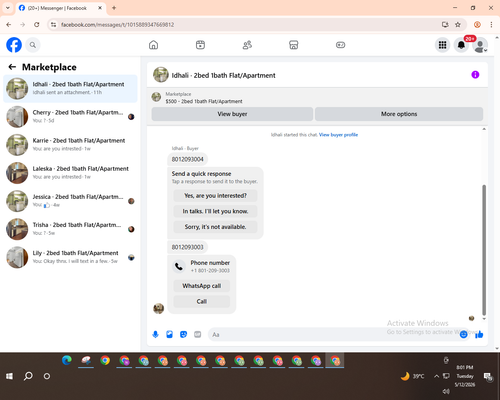This screenshot has width=500, height=400.
Task: Open the Marketplace storefront icon
Action: pos(294,45)
